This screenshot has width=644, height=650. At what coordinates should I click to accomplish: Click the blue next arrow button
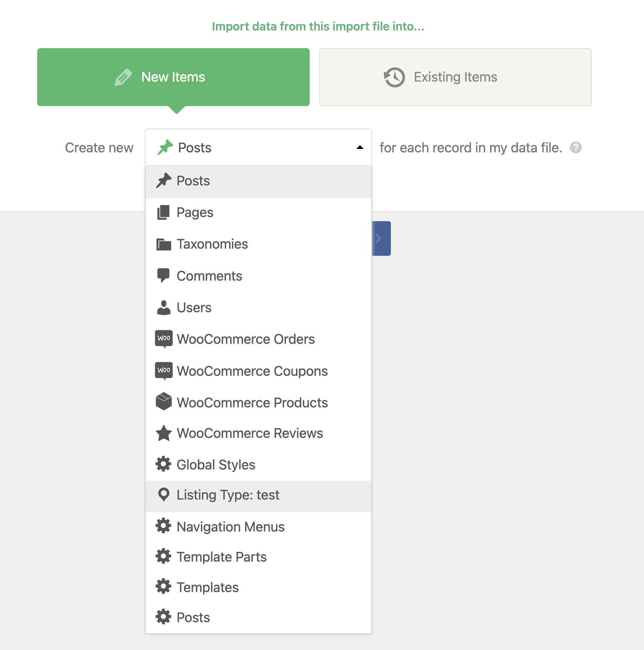point(381,238)
